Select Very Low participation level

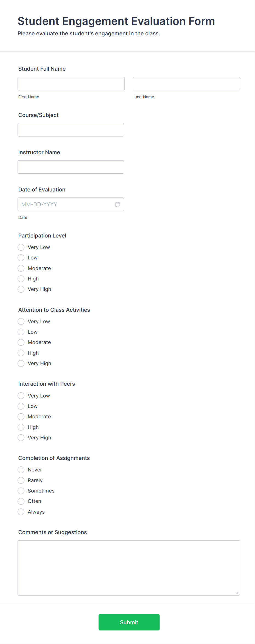pos(21,247)
